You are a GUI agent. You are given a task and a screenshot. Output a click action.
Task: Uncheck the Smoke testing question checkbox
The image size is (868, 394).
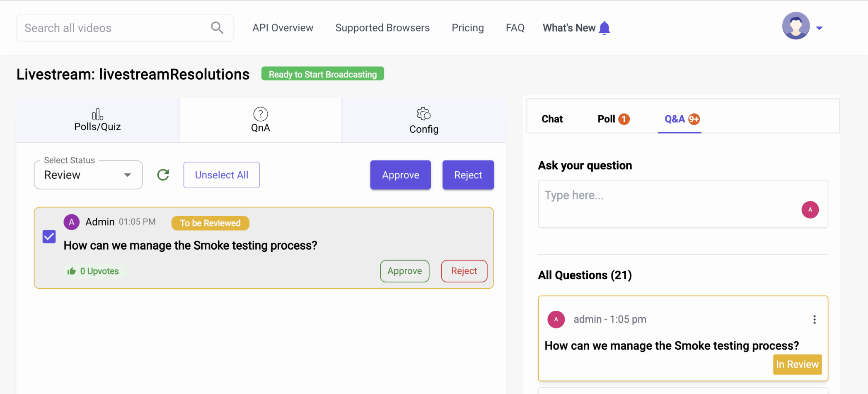tap(49, 237)
